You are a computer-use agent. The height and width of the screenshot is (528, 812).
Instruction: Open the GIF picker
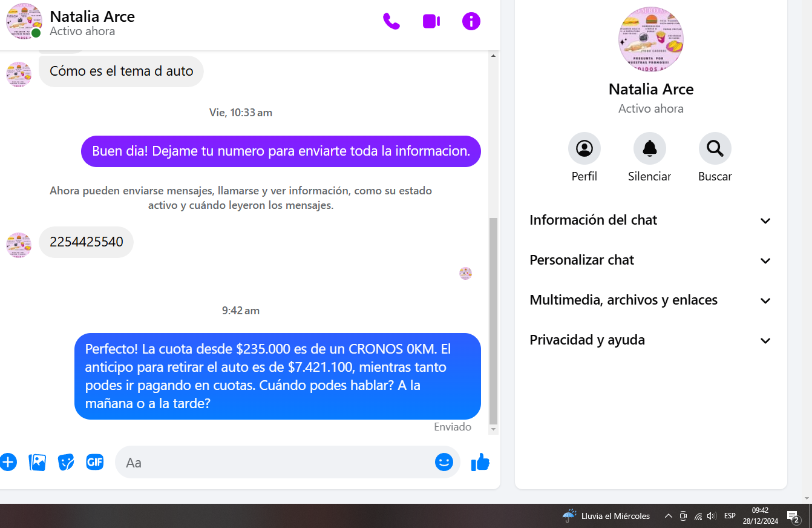coord(95,462)
